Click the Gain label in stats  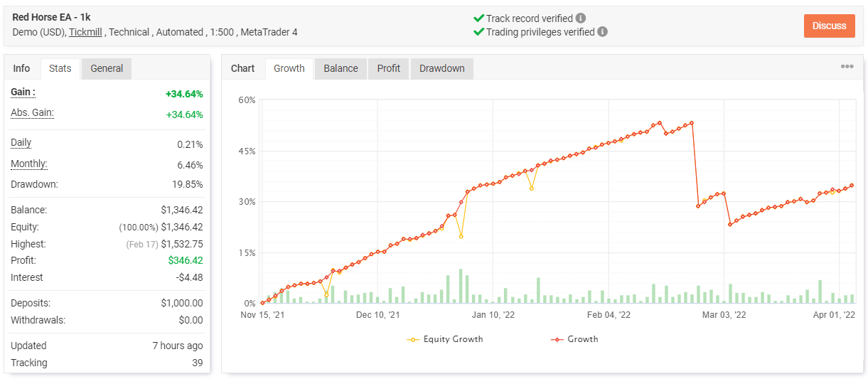click(x=23, y=92)
